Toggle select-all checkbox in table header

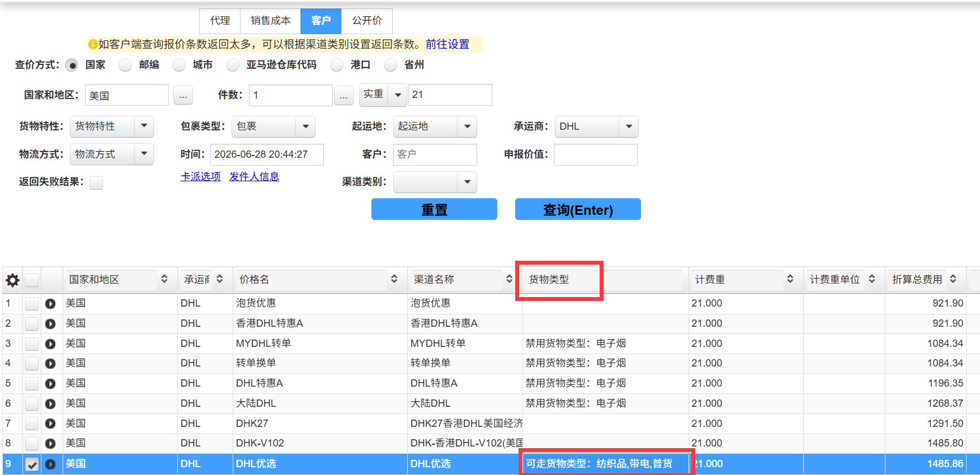tap(32, 280)
